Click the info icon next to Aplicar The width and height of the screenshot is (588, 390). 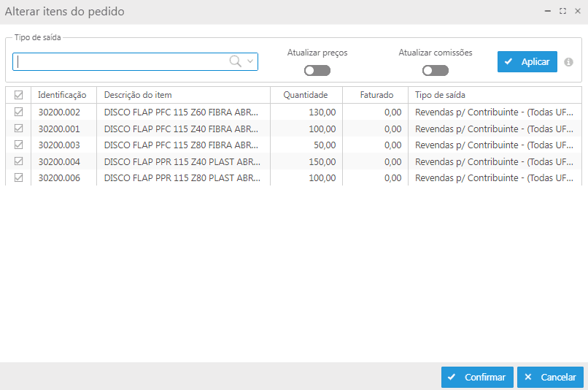(569, 62)
